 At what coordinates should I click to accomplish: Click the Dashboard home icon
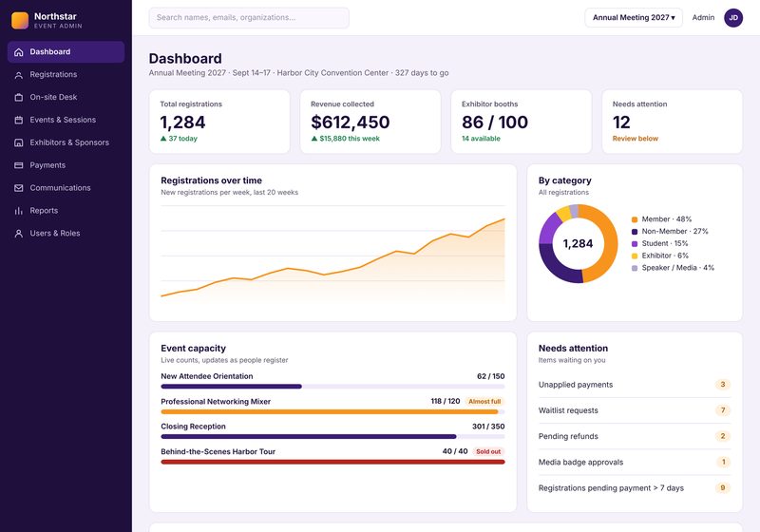tap(18, 52)
